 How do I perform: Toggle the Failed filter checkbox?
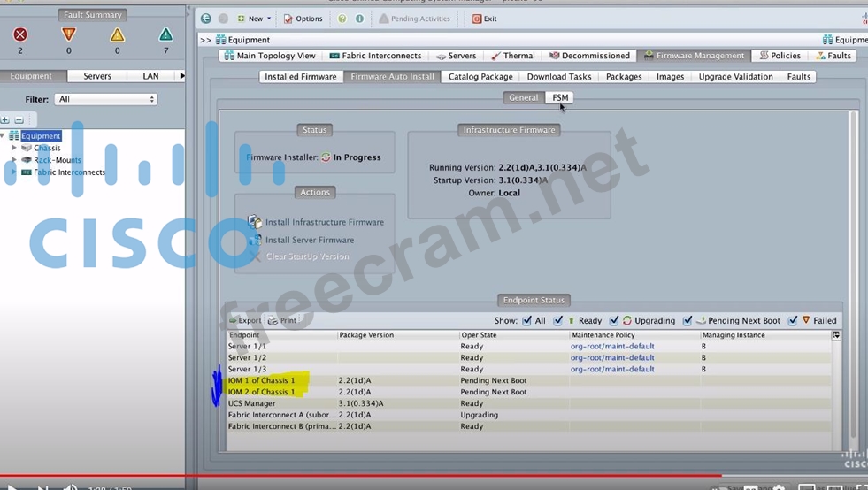point(793,321)
